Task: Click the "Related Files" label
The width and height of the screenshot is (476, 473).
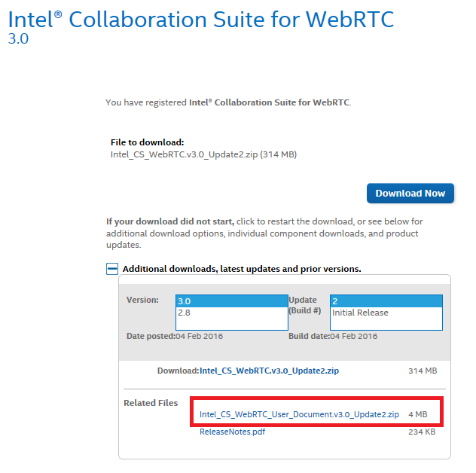Action: coord(151,403)
